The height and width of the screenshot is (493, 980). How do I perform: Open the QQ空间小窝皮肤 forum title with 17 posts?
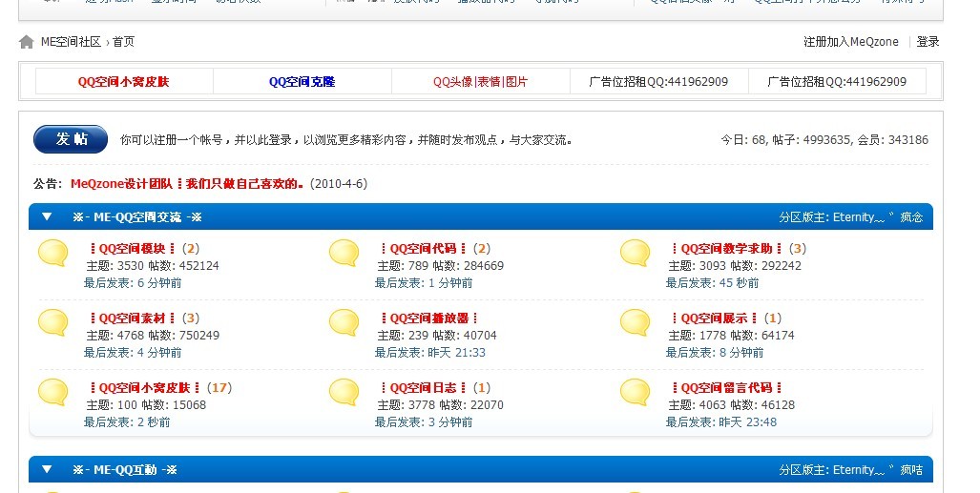(x=144, y=388)
